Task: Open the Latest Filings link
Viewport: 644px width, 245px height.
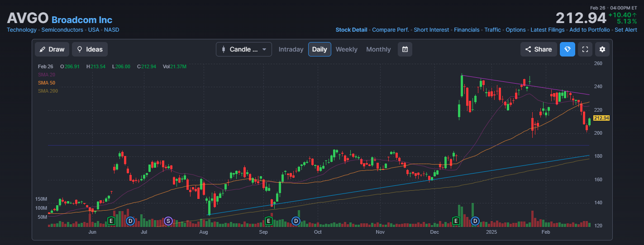Action: point(547,30)
